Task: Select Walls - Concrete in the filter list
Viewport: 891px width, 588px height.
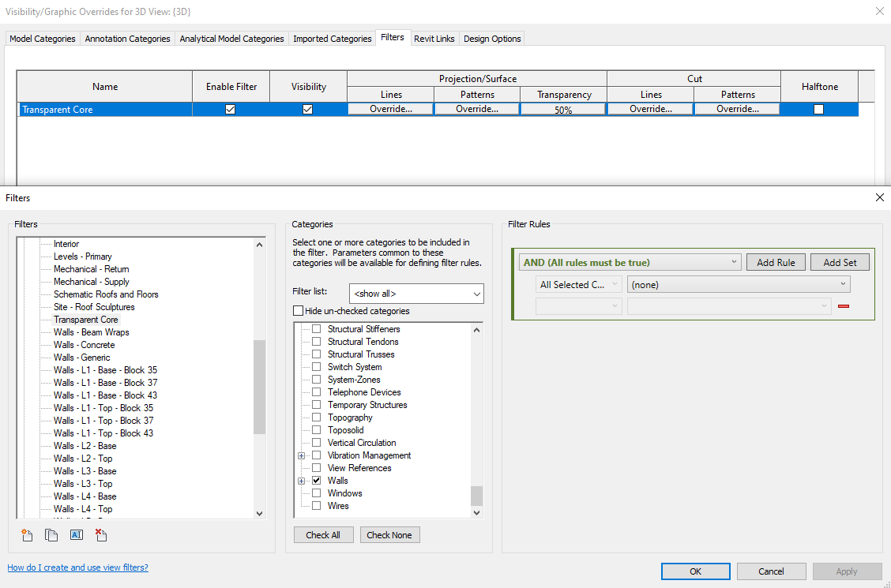Action: click(x=84, y=344)
